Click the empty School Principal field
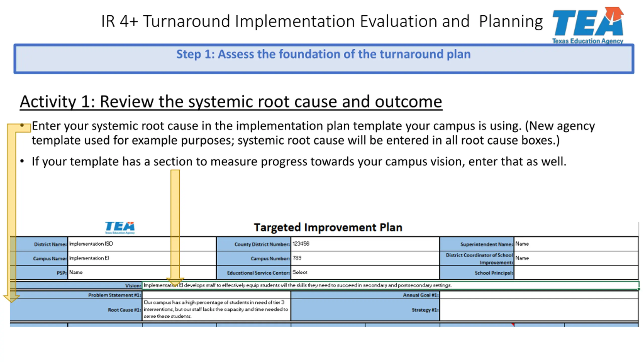This screenshot has height=362, width=644. click(x=576, y=272)
